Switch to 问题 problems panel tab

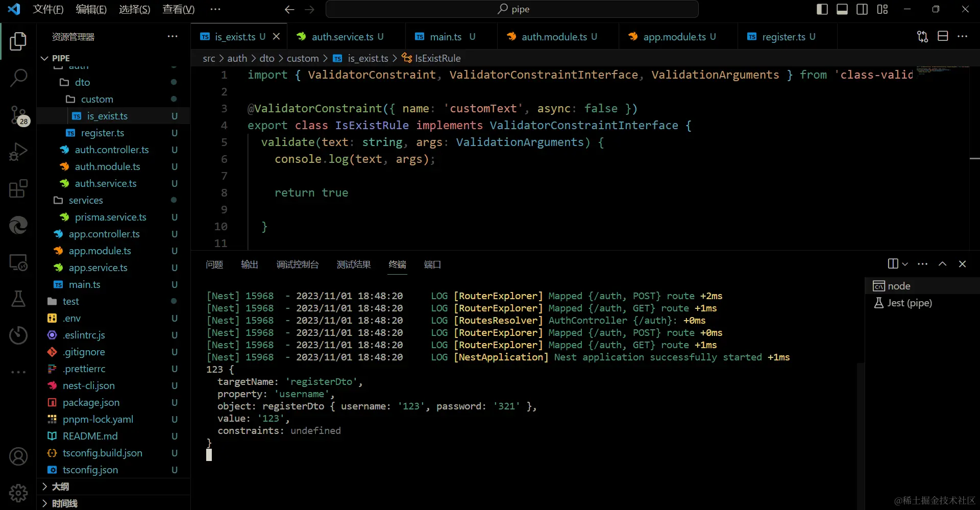[214, 264]
